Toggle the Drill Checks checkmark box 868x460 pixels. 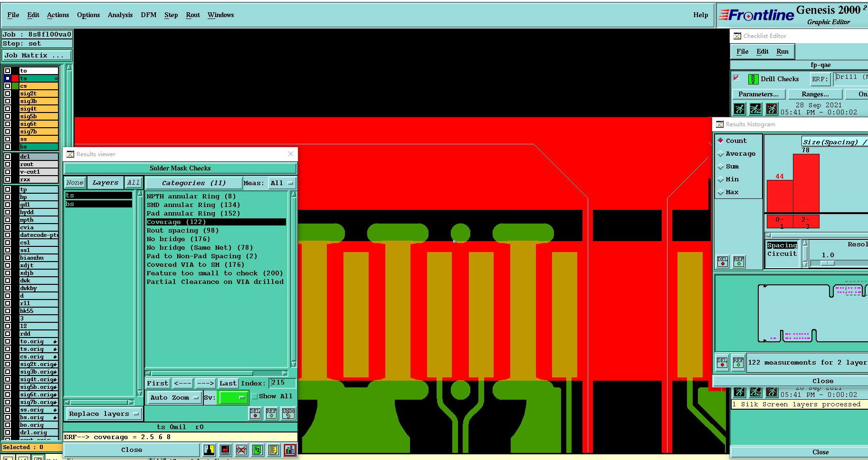736,78
